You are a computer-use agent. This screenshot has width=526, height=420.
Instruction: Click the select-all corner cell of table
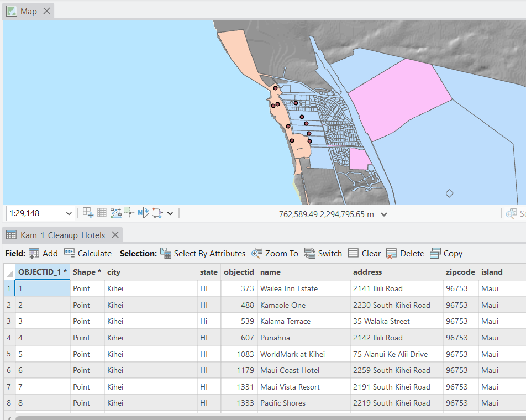9,272
